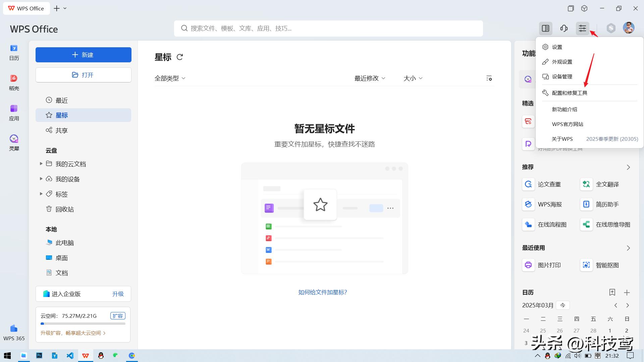This screenshot has height=362, width=644.
Task: Open the 应用 apps panel in sidebar
Action: 14,112
